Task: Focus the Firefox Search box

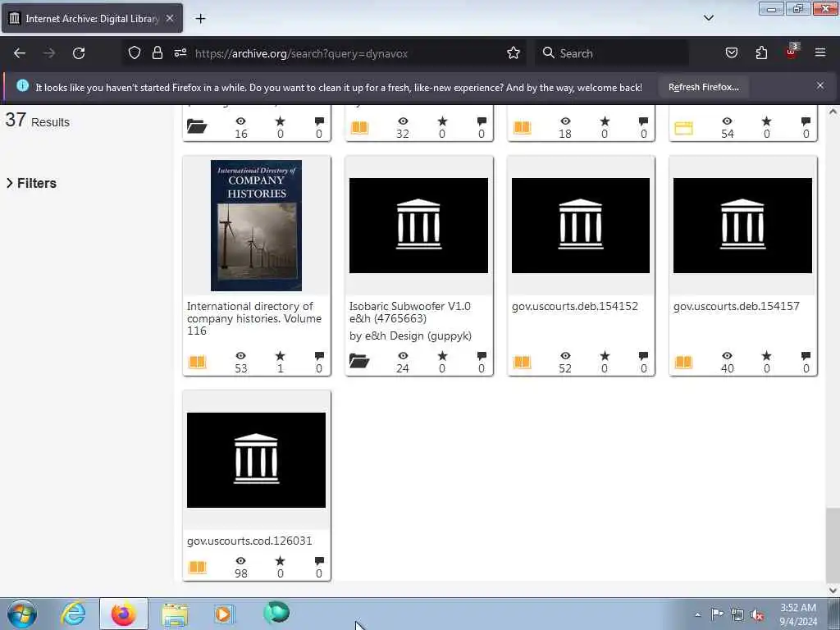Action: point(612,53)
